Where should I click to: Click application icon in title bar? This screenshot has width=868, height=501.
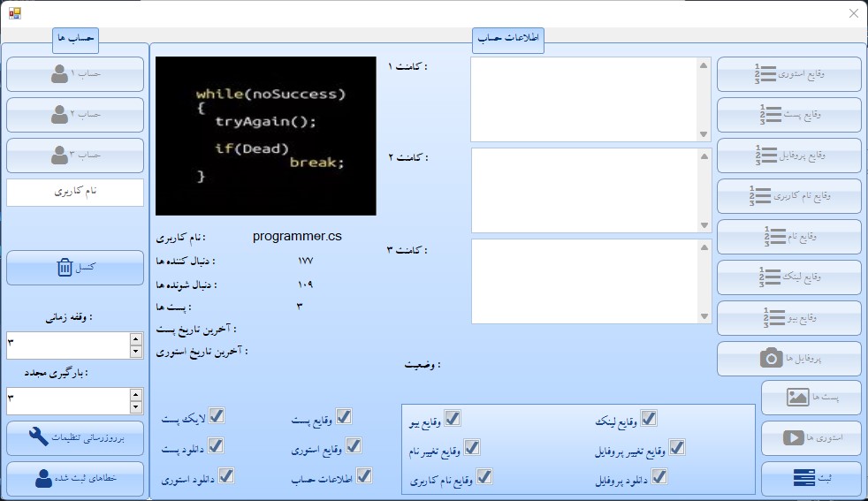click(x=15, y=13)
